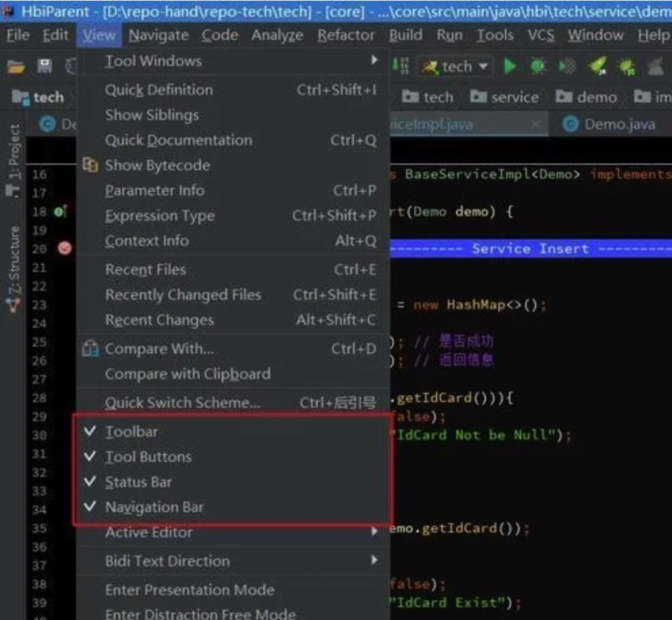Expand the Tool Windows submenu
This screenshot has width=672, height=620.
pyautogui.click(x=233, y=61)
